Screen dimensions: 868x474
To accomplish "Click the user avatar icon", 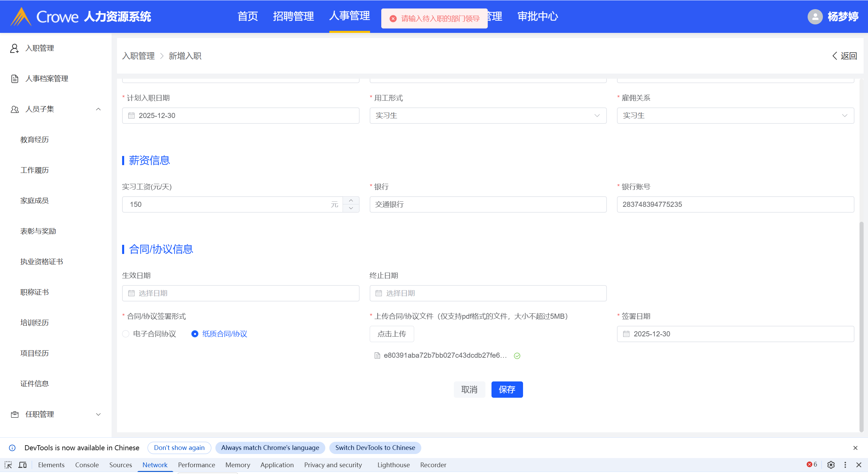I will (x=815, y=17).
